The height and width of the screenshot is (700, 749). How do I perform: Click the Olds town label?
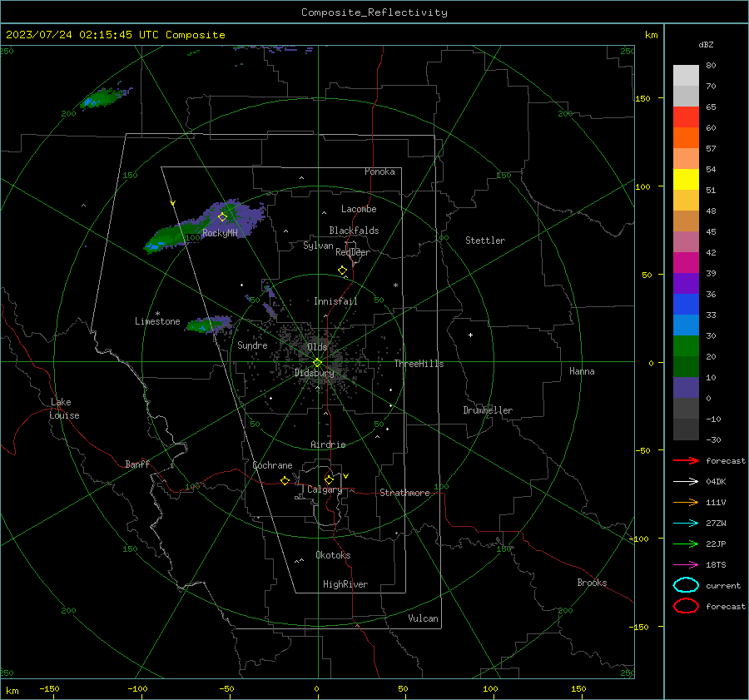(317, 346)
